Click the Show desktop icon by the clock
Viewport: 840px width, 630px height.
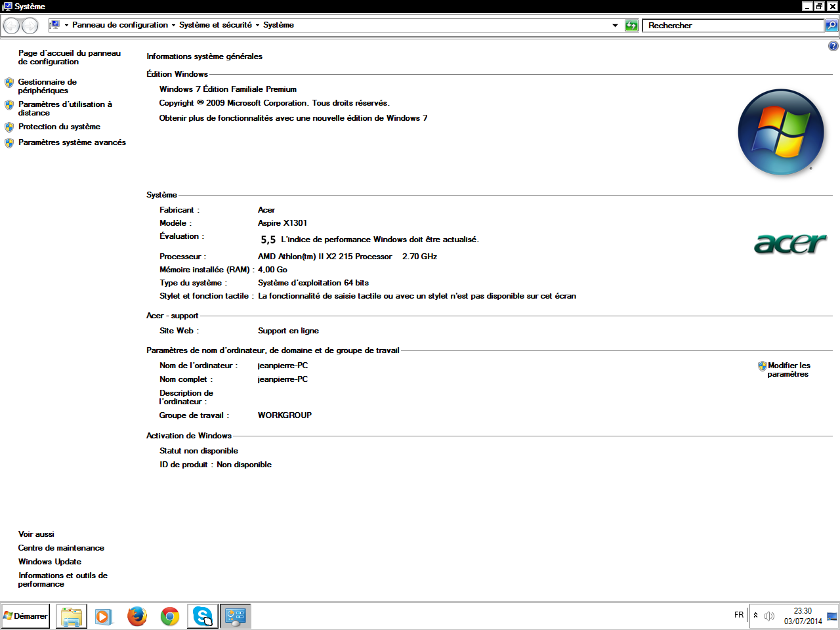[x=832, y=616]
